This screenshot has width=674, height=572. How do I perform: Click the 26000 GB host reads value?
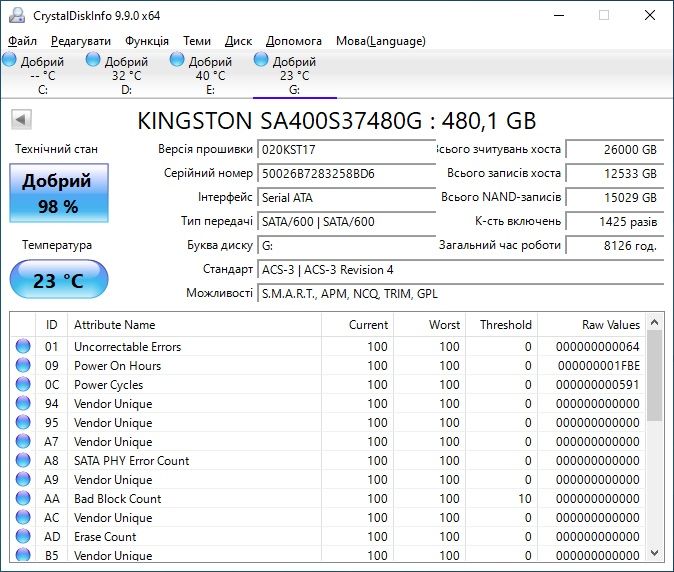tap(615, 150)
